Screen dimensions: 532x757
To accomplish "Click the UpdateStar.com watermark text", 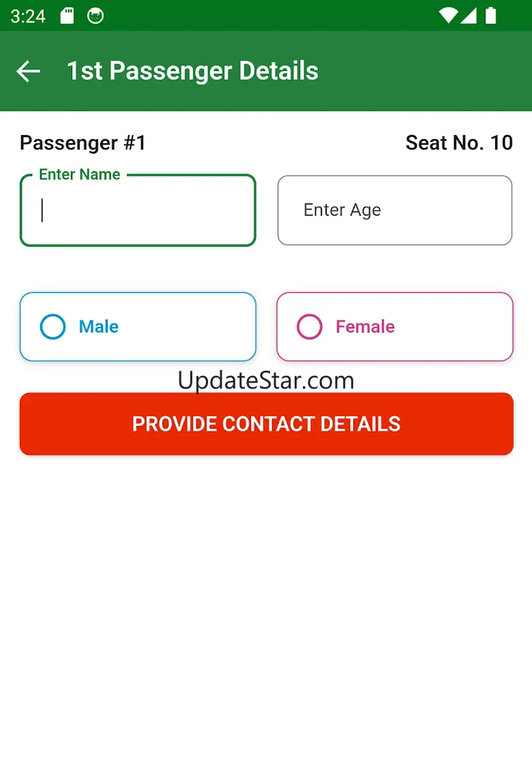I will 266,380.
